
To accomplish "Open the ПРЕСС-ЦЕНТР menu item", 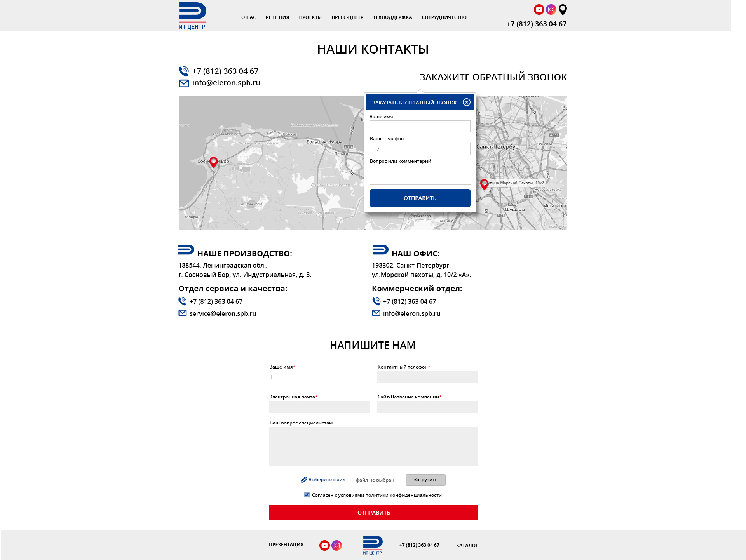I will (347, 17).
